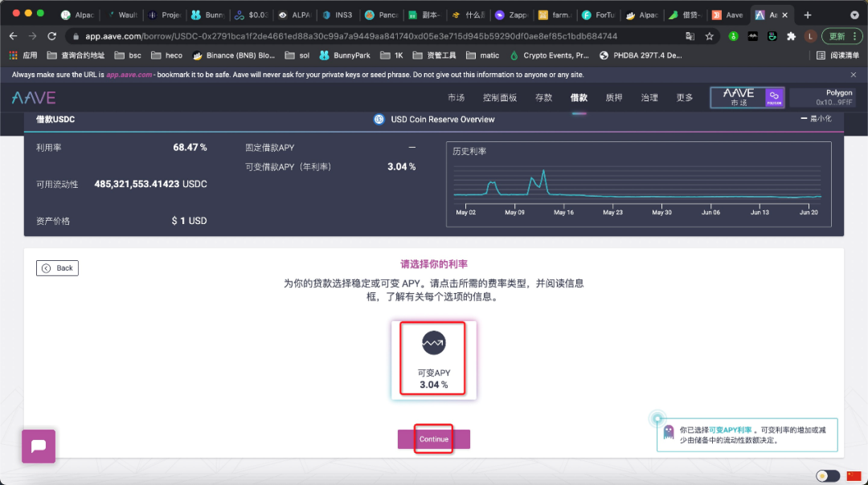
Task: Click the Back button
Action: pyautogui.click(x=57, y=267)
